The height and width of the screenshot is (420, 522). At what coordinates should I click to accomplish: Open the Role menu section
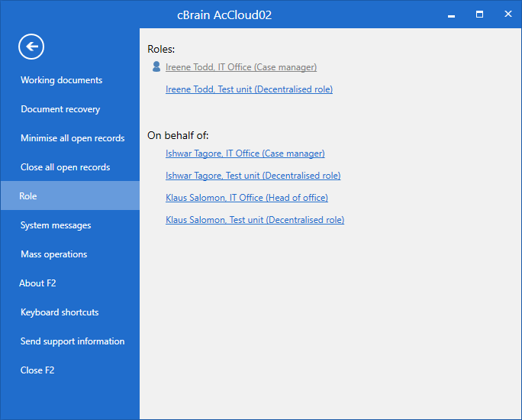(28, 196)
